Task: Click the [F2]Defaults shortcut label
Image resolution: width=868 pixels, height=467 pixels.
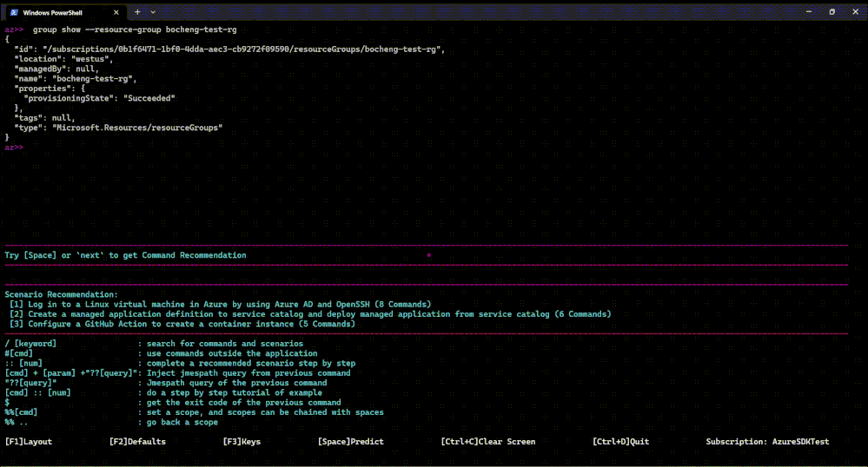Action: pos(137,442)
